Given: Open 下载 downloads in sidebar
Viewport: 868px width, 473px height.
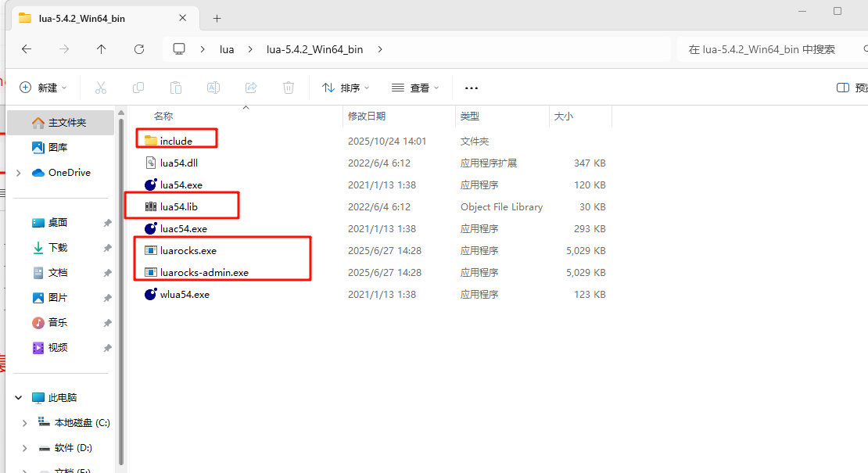Looking at the screenshot, I should tap(58, 248).
